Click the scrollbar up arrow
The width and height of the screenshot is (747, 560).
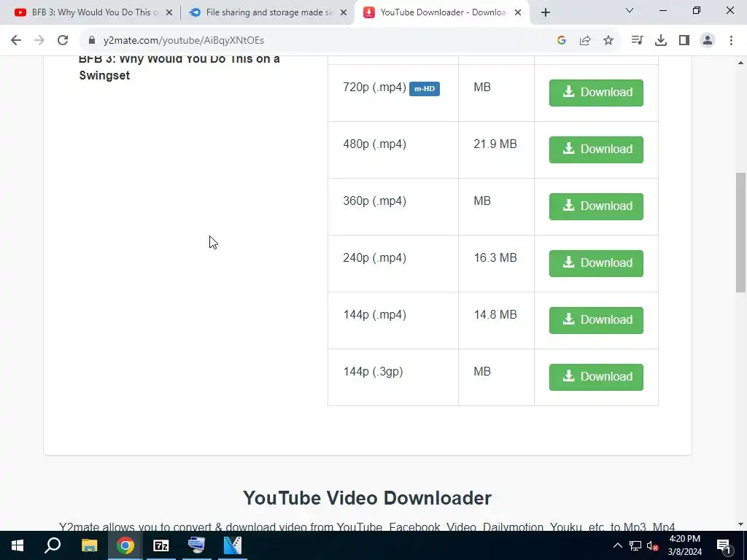[741, 63]
